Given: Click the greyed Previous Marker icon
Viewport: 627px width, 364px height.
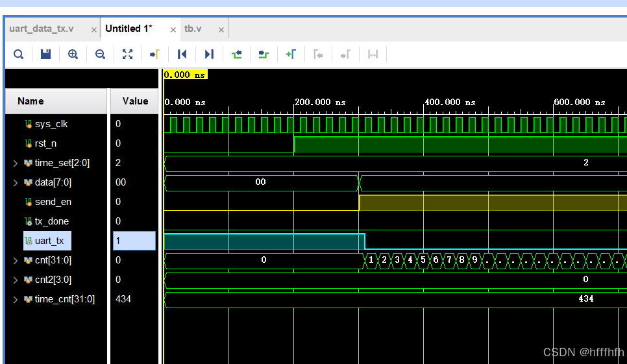Looking at the screenshot, I should [x=318, y=55].
